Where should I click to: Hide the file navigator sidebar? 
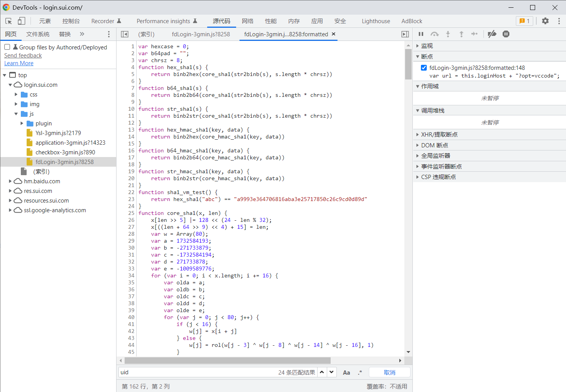tap(125, 34)
